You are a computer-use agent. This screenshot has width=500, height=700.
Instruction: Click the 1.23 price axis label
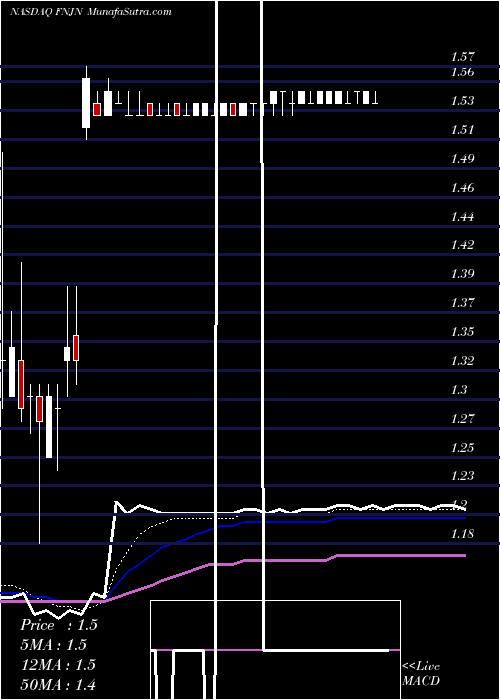pos(462,476)
